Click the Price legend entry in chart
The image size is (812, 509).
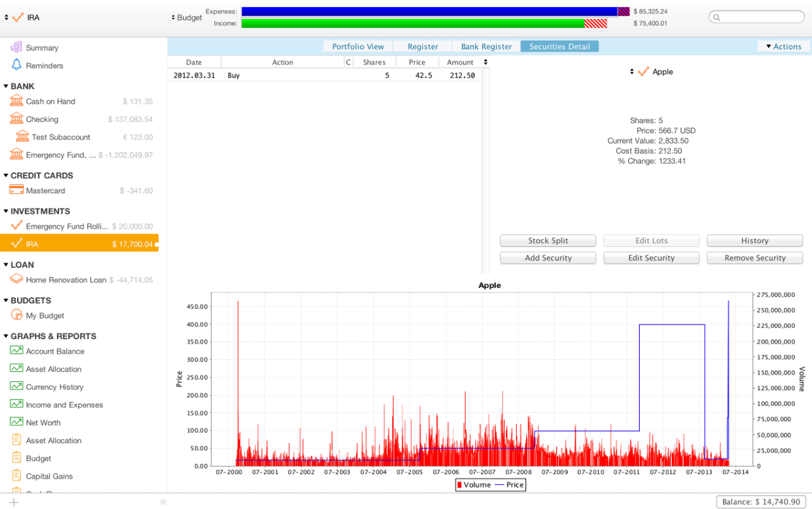[x=508, y=485]
